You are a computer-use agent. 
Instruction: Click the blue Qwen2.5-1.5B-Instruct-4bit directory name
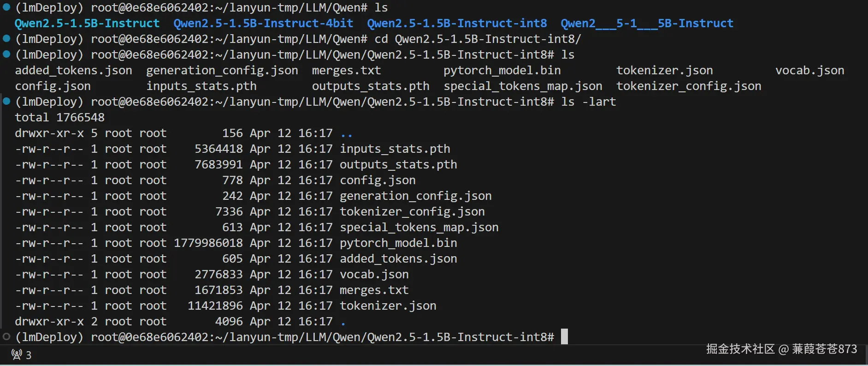(263, 23)
